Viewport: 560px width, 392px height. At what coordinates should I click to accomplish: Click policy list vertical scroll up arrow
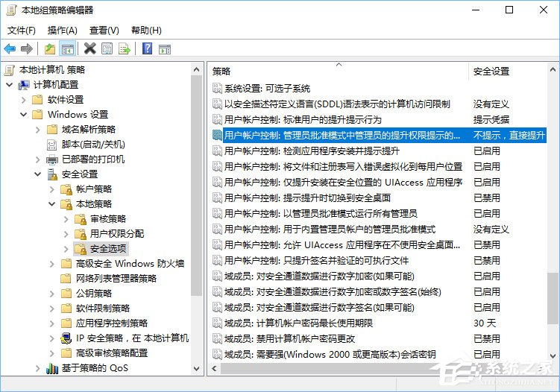[x=553, y=69]
